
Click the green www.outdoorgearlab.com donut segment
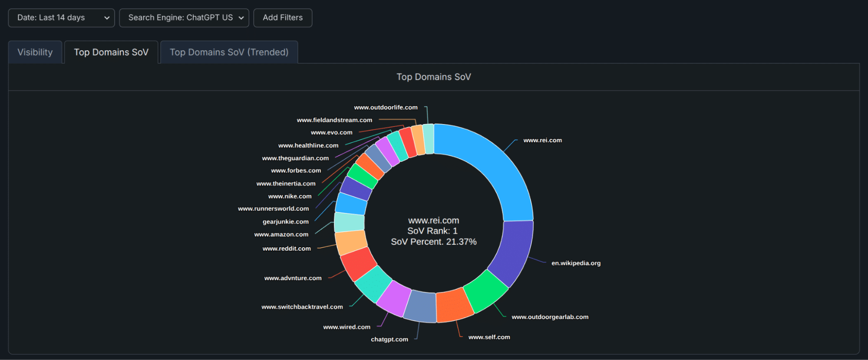click(485, 291)
